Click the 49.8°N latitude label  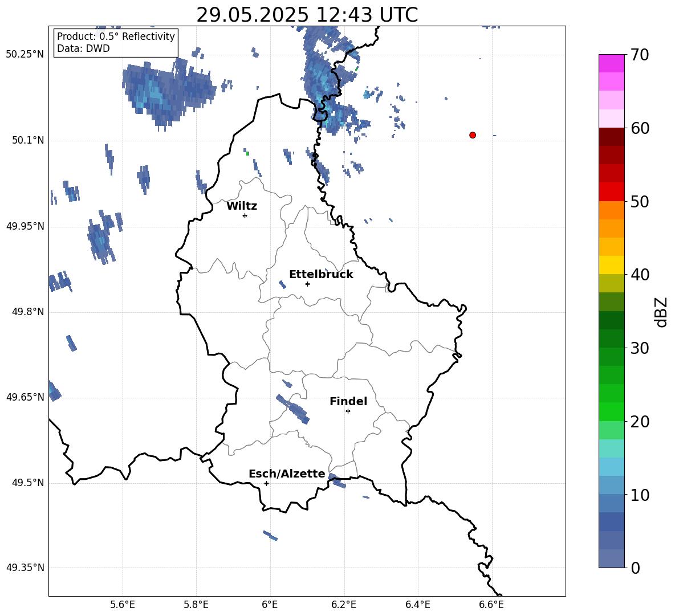(28, 312)
